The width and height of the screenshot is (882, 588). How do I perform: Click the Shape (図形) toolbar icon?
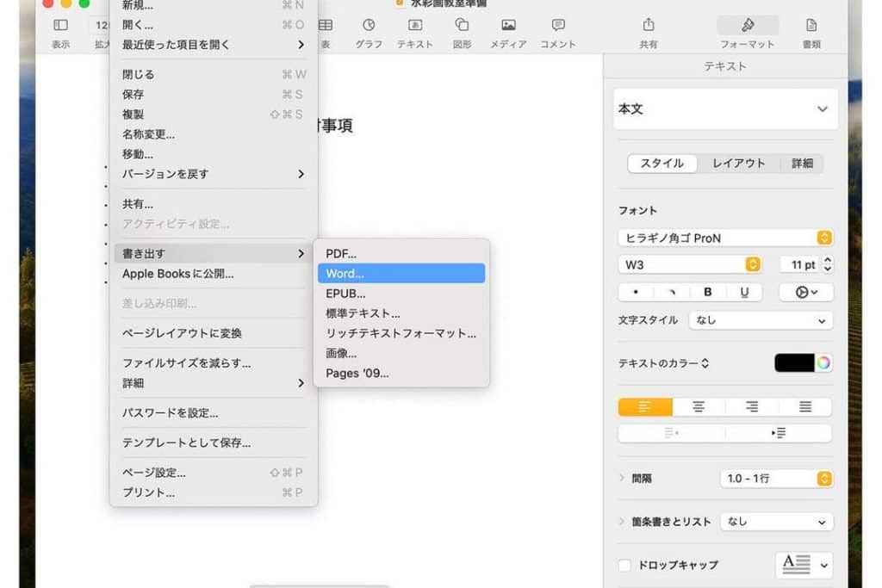[462, 26]
